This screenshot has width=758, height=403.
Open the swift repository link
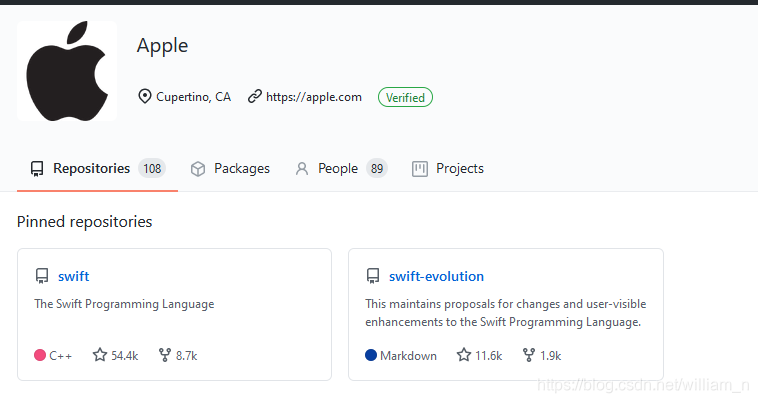pyautogui.click(x=73, y=276)
